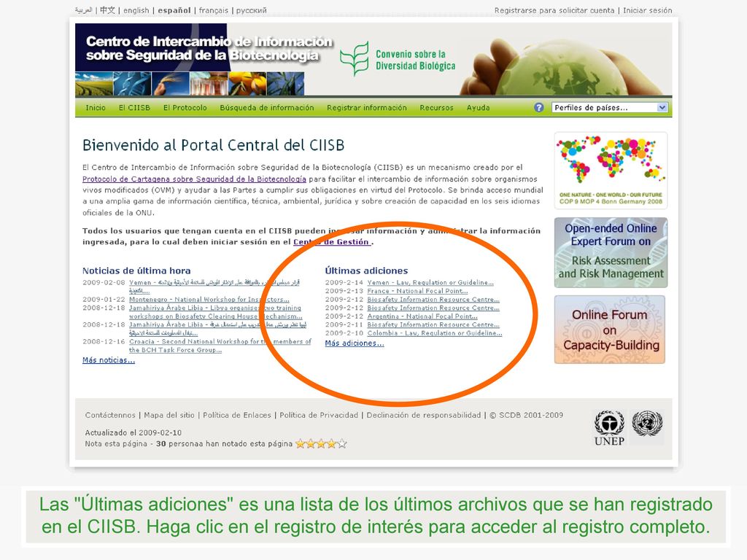Viewport: 747px width, 560px height.
Task: Open the Perfiles de países dropdown
Action: point(609,108)
